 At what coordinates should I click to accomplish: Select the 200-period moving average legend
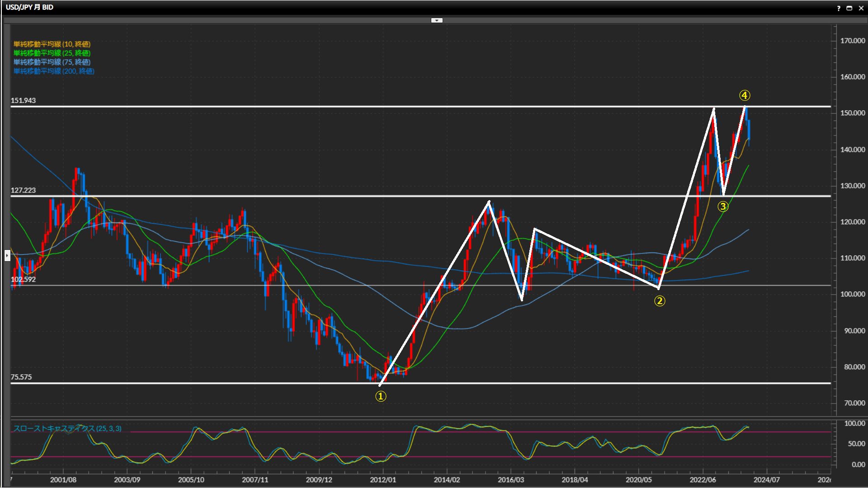click(x=54, y=71)
